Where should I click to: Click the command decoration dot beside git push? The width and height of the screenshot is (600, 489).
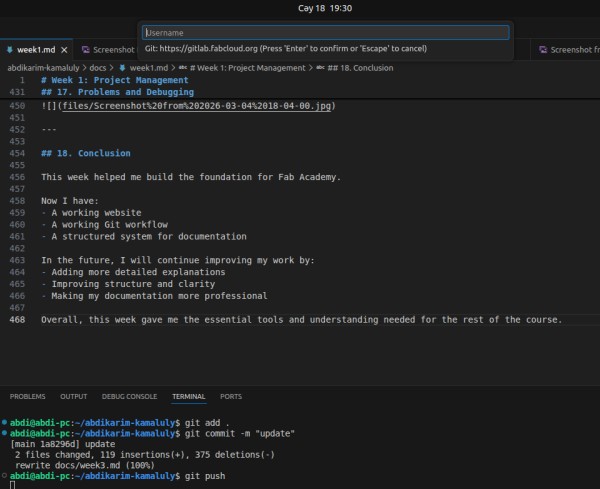pos(5,476)
